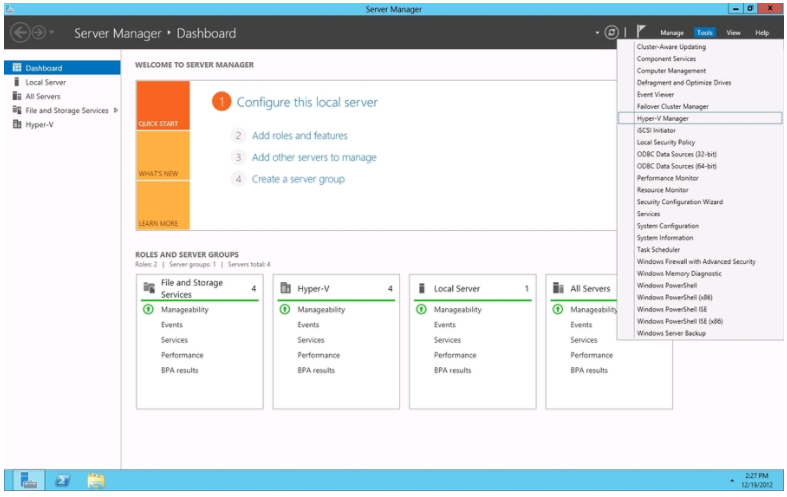Open the Help menu
Viewport: 787px width, 497px height.
[762, 33]
